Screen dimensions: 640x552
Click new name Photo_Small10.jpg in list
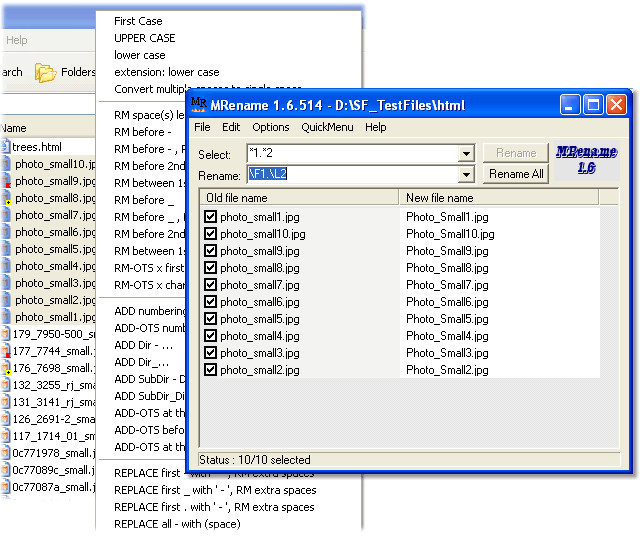tap(450, 234)
